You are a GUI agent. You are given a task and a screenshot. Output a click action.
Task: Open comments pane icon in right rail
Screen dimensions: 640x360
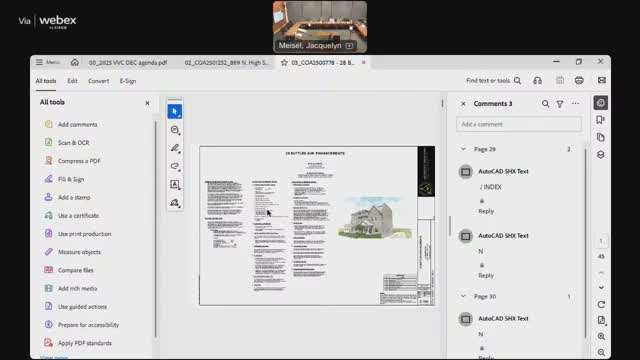(600, 103)
